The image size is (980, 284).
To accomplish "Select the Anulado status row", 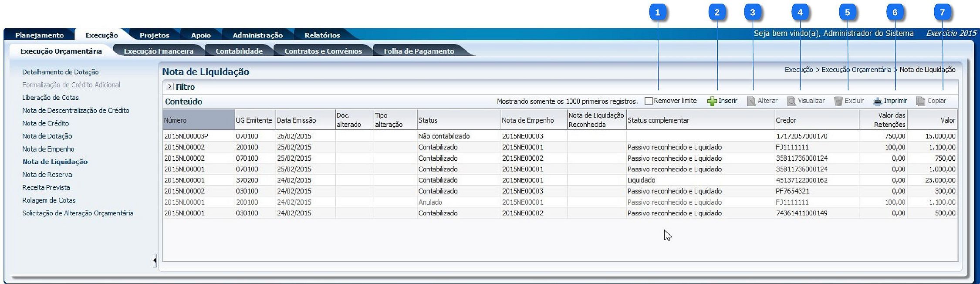I will point(430,202).
